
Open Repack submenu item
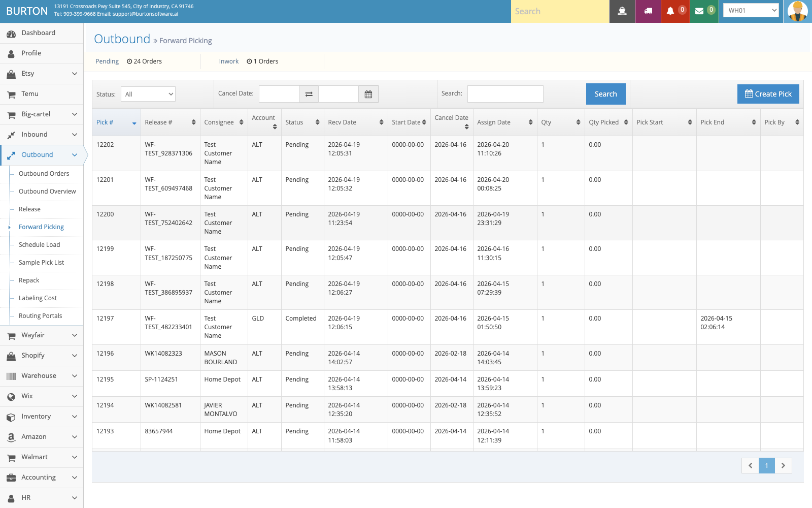(x=29, y=280)
